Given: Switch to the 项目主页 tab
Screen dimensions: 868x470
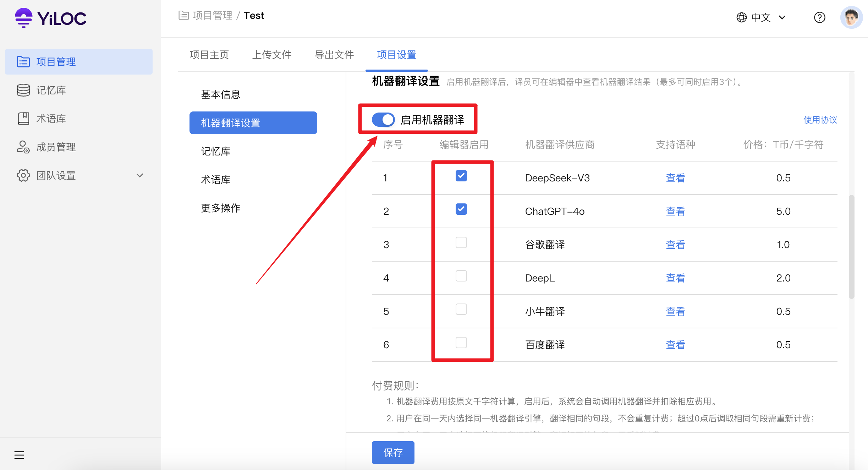Looking at the screenshot, I should point(209,55).
